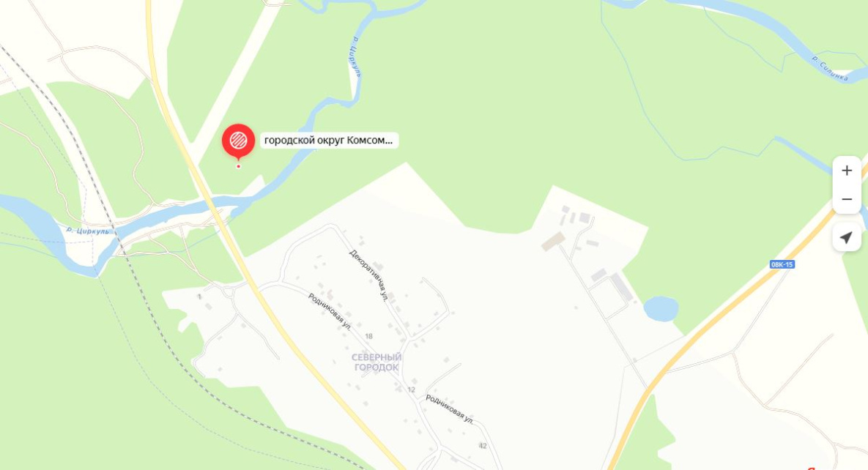Open the городской округ Комсом... label

pyautogui.click(x=329, y=140)
